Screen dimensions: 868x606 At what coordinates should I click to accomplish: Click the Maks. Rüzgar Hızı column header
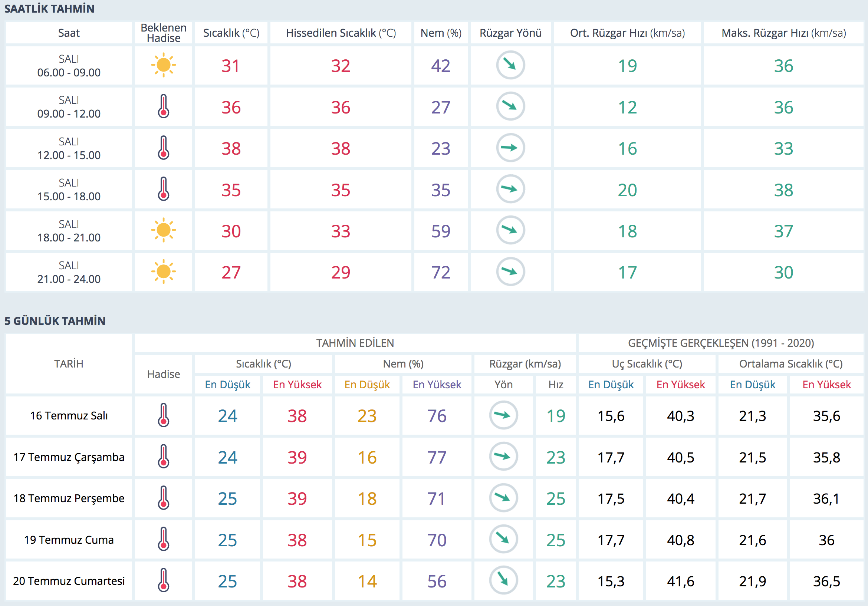(x=784, y=33)
